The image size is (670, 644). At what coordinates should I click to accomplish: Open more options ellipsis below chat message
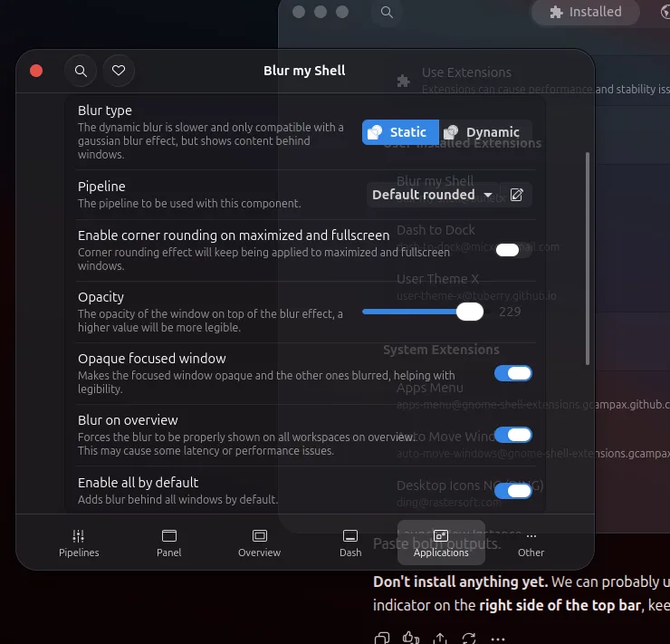click(x=498, y=639)
